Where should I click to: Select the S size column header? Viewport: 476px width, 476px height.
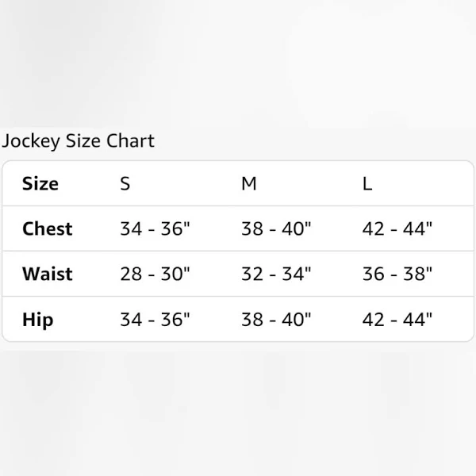click(125, 184)
